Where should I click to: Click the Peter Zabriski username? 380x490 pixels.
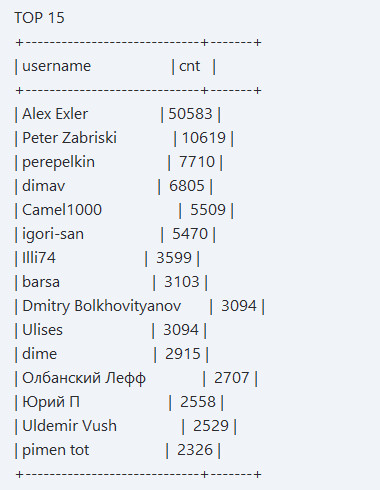[x=69, y=138]
